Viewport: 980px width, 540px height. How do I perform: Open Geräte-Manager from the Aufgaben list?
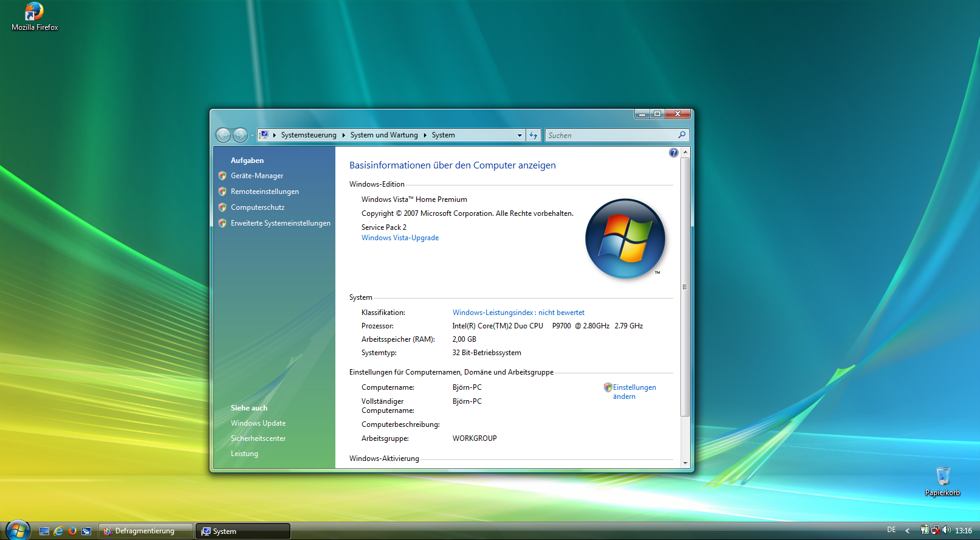(257, 176)
